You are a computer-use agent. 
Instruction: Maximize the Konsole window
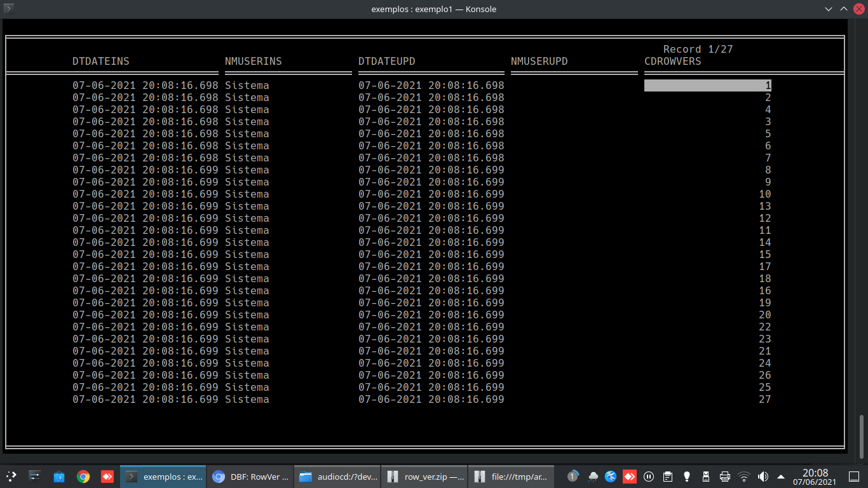coord(844,9)
